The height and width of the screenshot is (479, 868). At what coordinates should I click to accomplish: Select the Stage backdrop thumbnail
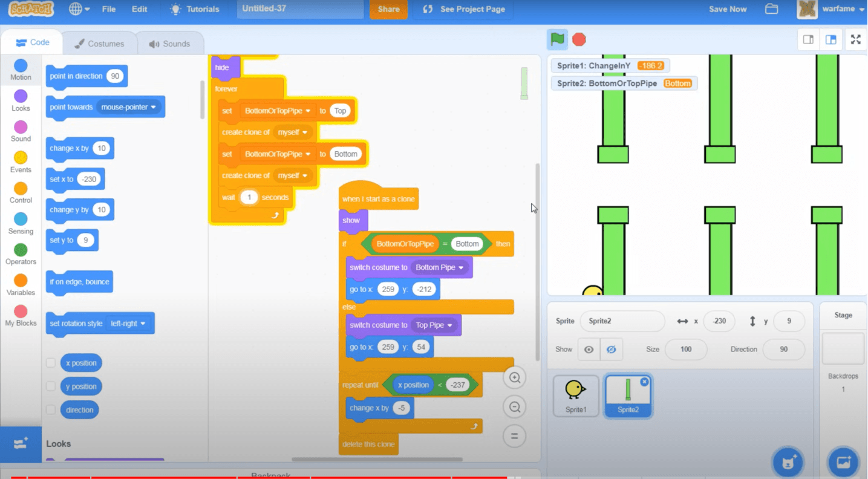pos(843,348)
